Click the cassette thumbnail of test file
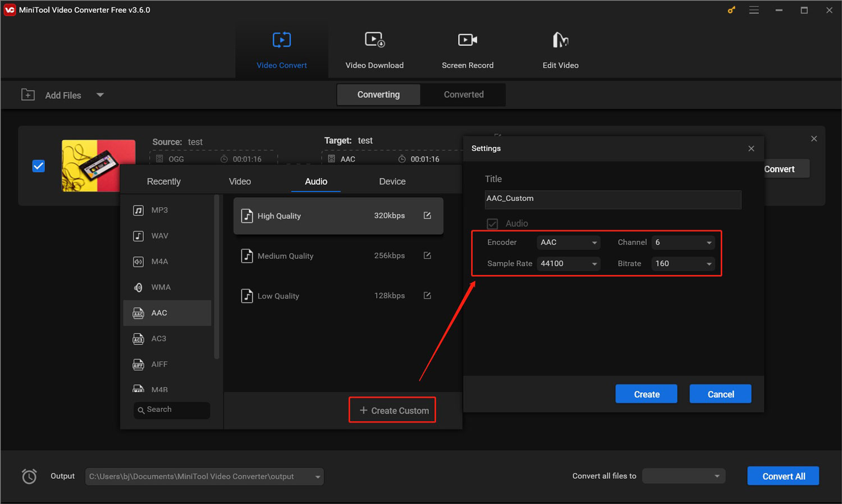Viewport: 842px width, 504px height. tap(98, 166)
